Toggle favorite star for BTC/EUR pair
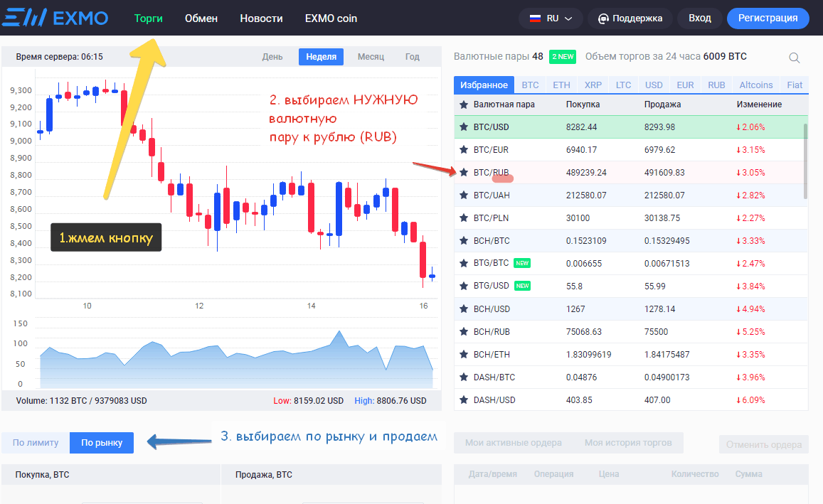 tap(464, 150)
